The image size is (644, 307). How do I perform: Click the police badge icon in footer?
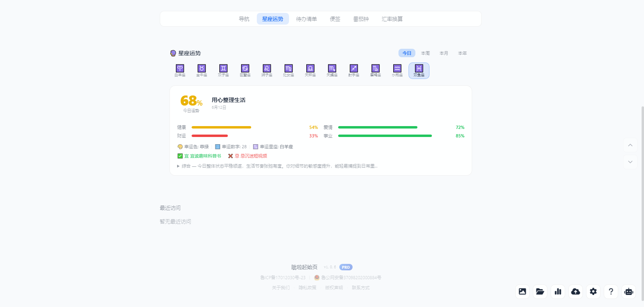click(317, 278)
